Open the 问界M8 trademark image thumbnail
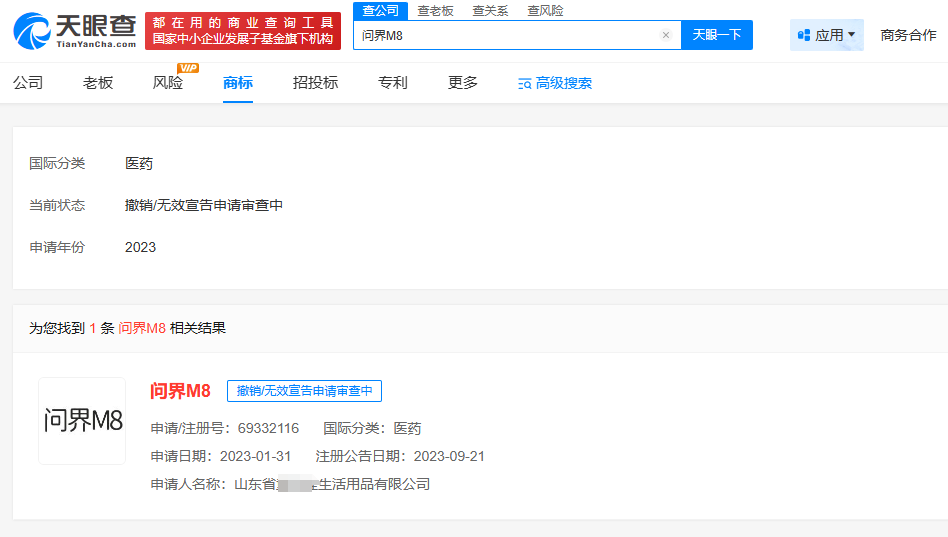 (x=82, y=421)
